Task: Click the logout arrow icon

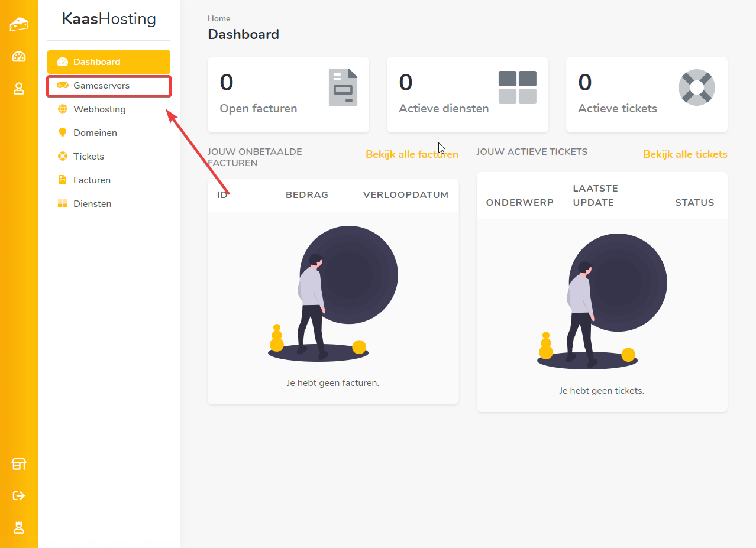Action: [19, 495]
